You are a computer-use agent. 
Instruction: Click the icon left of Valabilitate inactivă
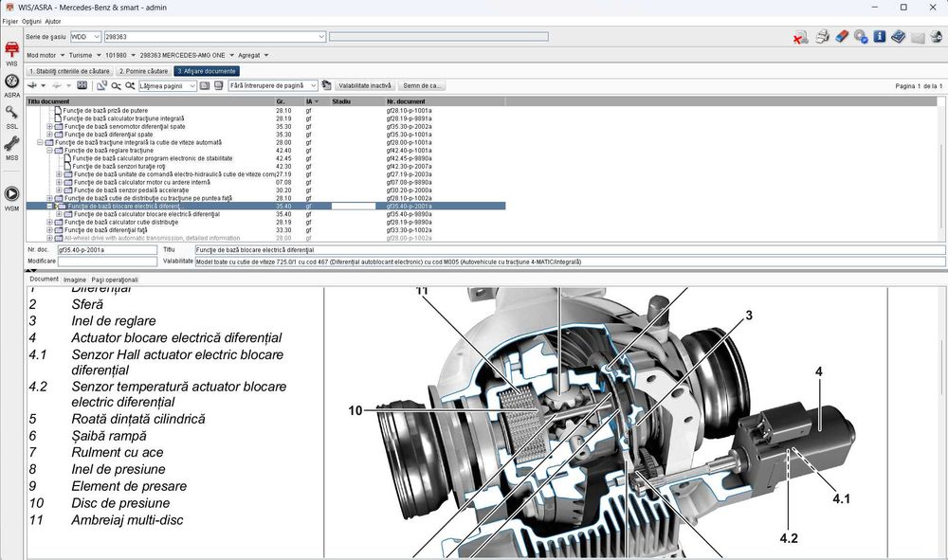coord(326,86)
